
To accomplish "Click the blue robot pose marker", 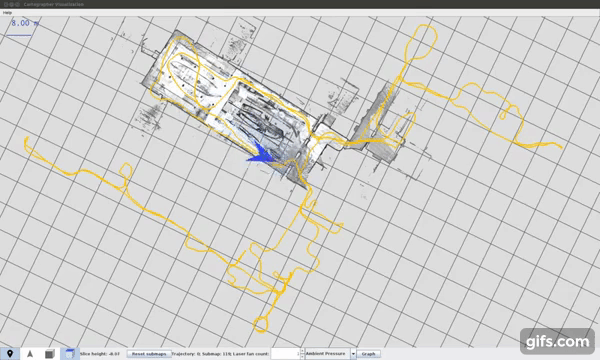I will tap(262, 154).
